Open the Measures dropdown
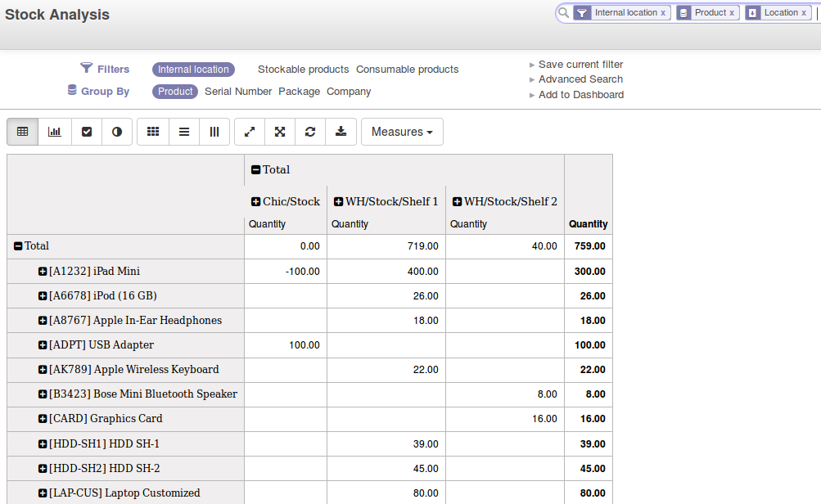 tap(402, 132)
